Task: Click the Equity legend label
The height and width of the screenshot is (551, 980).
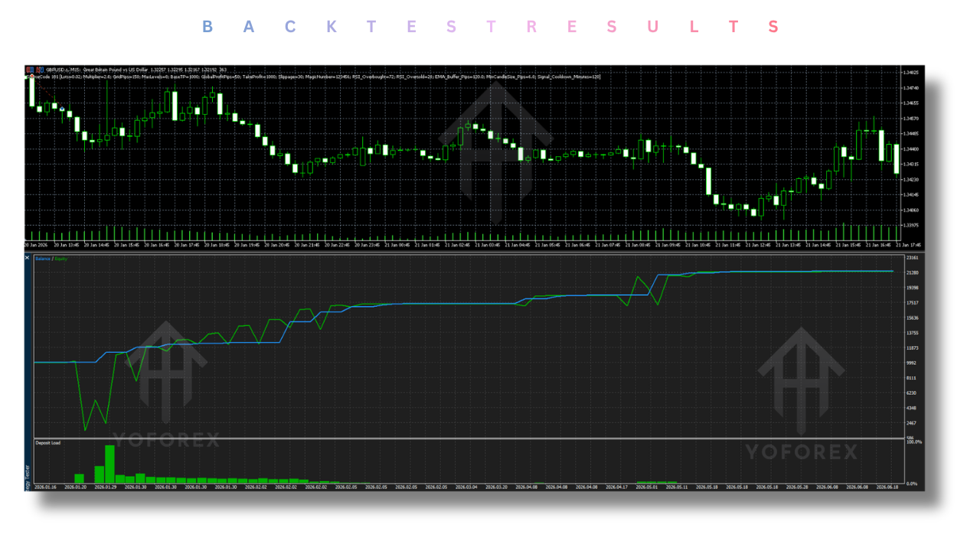Action: (x=61, y=259)
